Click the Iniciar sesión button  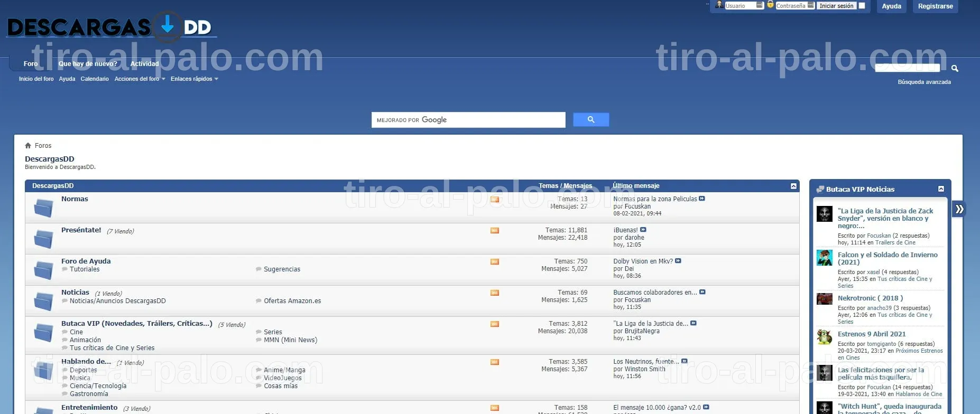pyautogui.click(x=836, y=6)
